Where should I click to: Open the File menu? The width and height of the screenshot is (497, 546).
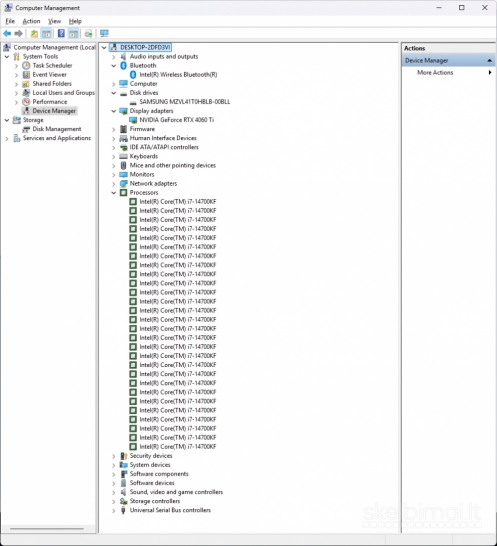[x=10, y=21]
